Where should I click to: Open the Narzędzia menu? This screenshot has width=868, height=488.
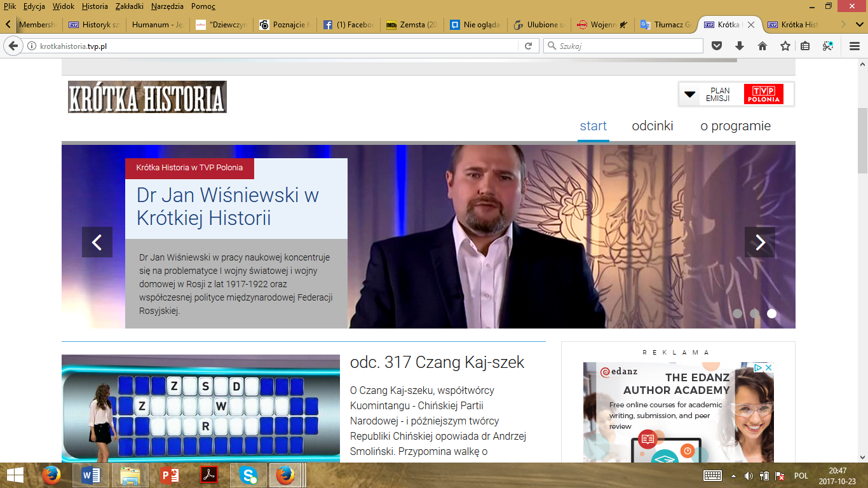(168, 6)
